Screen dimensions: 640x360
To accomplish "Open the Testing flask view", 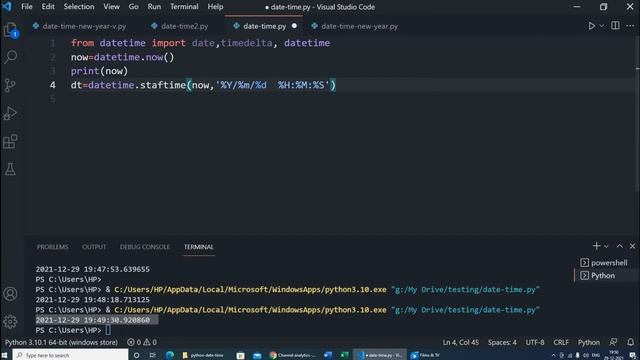I will point(10,169).
